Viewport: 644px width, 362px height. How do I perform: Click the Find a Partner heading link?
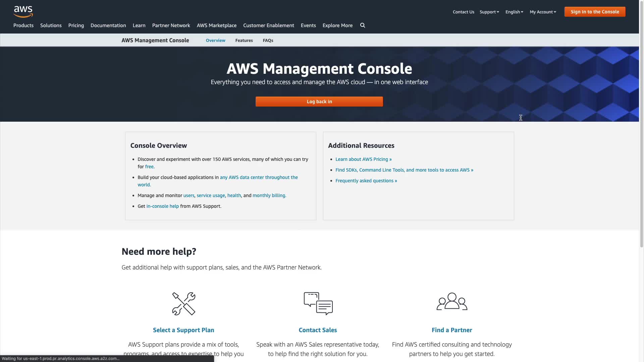(452, 330)
